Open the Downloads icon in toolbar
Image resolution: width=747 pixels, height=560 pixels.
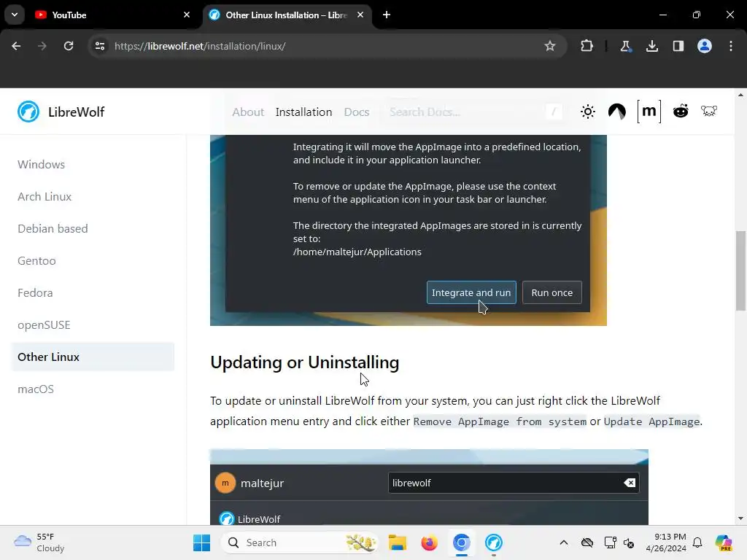(x=651, y=46)
